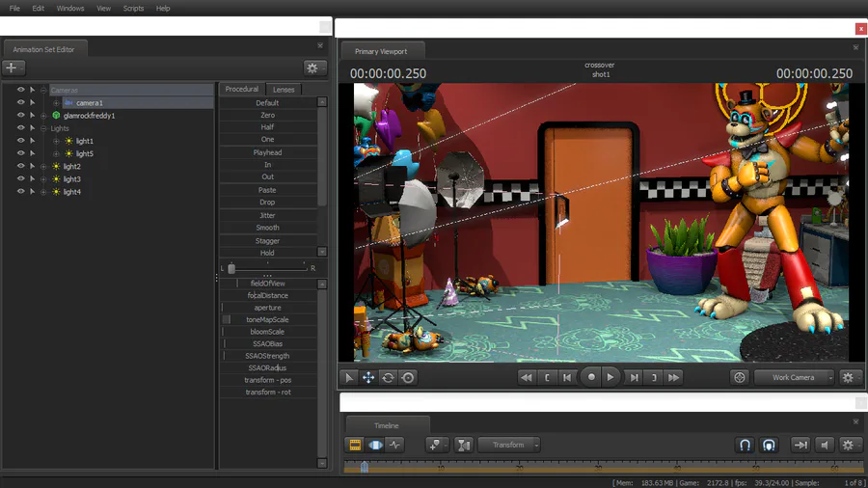Expand the light2 tree node
Image resolution: width=868 pixels, height=488 pixels.
pyautogui.click(x=43, y=167)
